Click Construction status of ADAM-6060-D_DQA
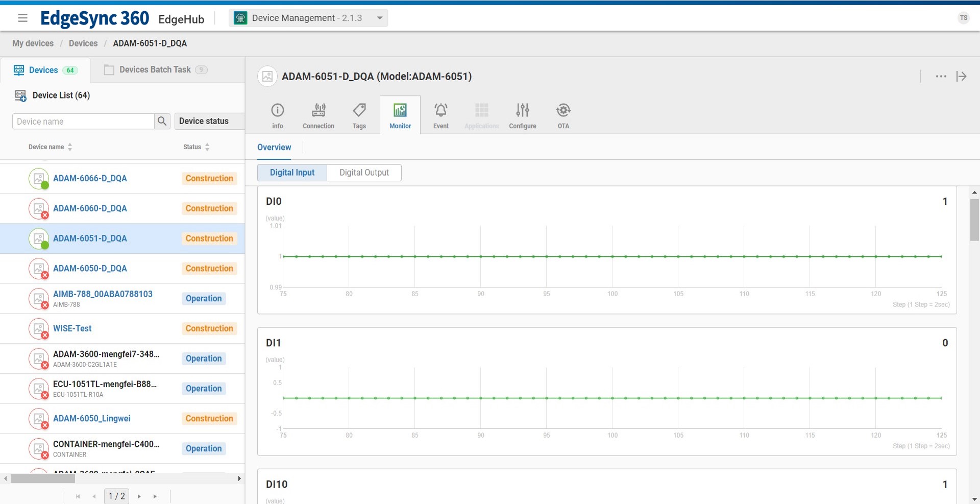 pos(209,208)
